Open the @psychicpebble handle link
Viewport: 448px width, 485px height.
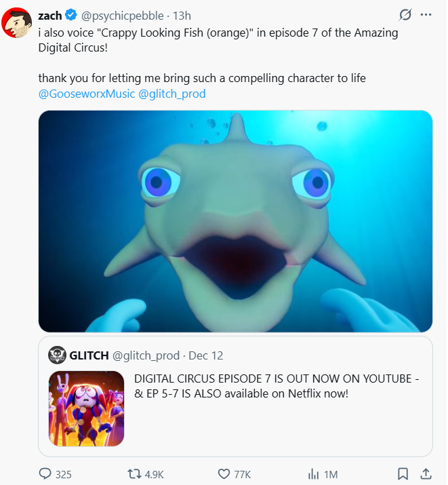point(123,16)
